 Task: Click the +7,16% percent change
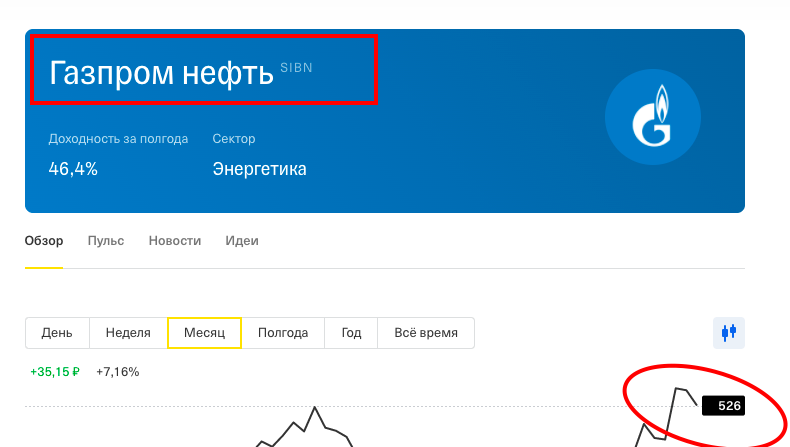point(117,372)
